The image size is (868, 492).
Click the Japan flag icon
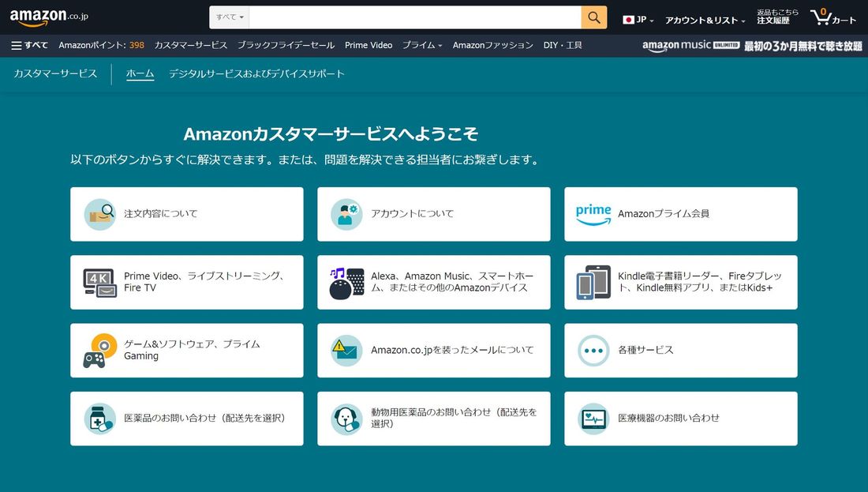(x=628, y=20)
